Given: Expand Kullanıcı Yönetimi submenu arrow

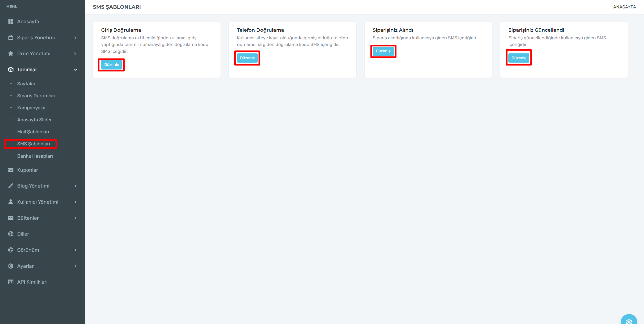Looking at the screenshot, I should click(x=75, y=202).
